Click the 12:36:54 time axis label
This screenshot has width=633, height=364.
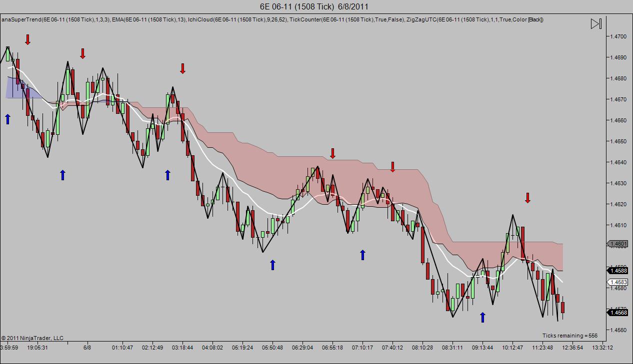pyautogui.click(x=572, y=348)
